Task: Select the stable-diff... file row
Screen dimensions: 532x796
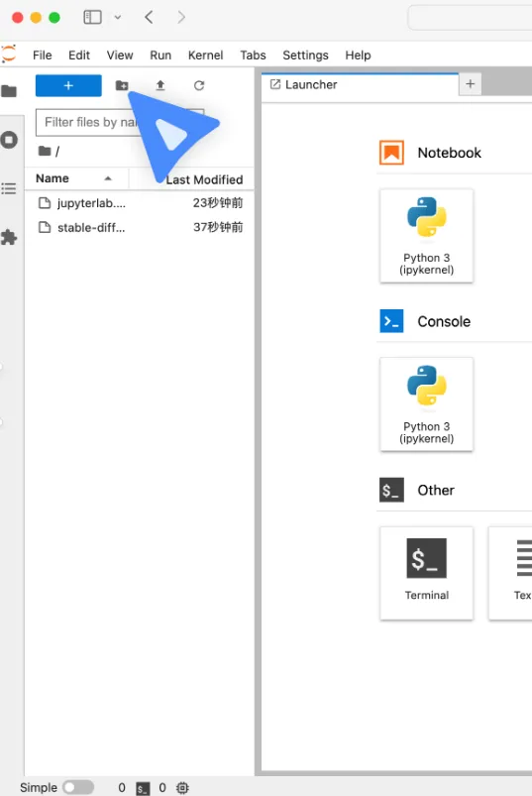Action: [140, 227]
